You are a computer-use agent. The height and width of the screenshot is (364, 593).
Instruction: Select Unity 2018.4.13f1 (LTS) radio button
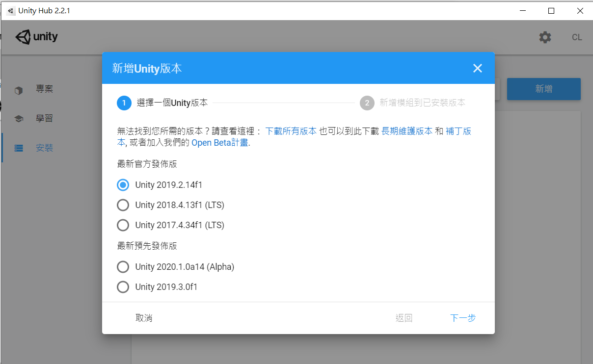point(123,205)
